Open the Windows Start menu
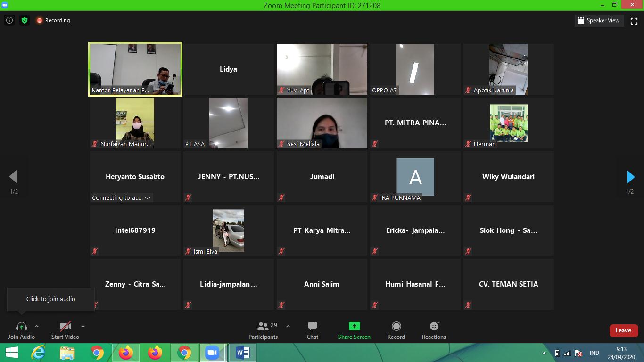 (x=12, y=353)
